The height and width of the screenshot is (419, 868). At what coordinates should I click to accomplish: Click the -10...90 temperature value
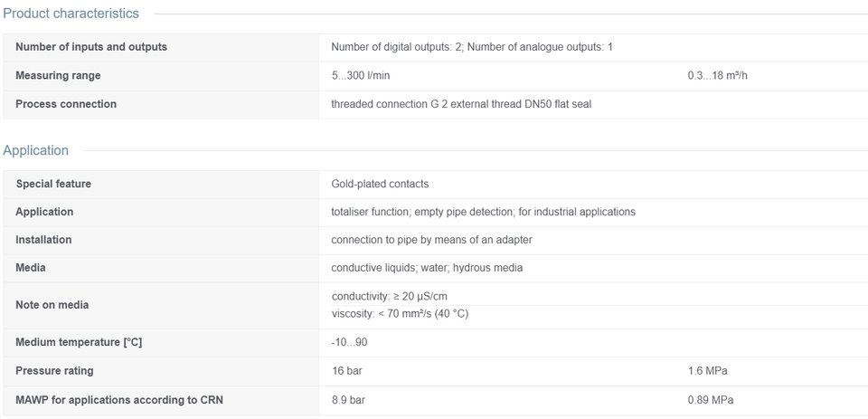pyautogui.click(x=349, y=342)
